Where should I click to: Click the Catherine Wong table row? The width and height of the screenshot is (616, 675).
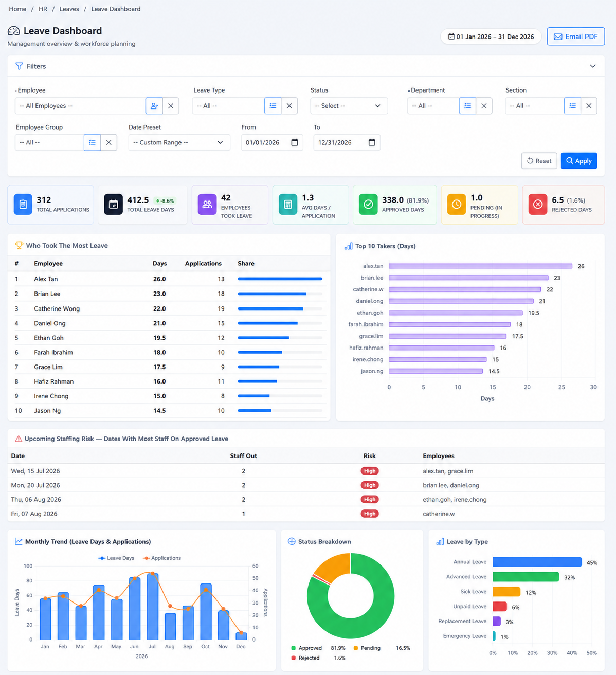coord(169,308)
